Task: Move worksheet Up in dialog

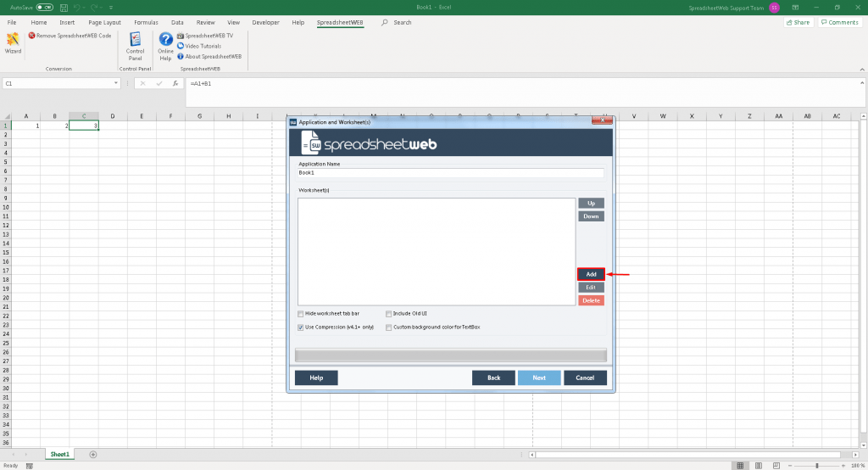Action: pyautogui.click(x=591, y=204)
